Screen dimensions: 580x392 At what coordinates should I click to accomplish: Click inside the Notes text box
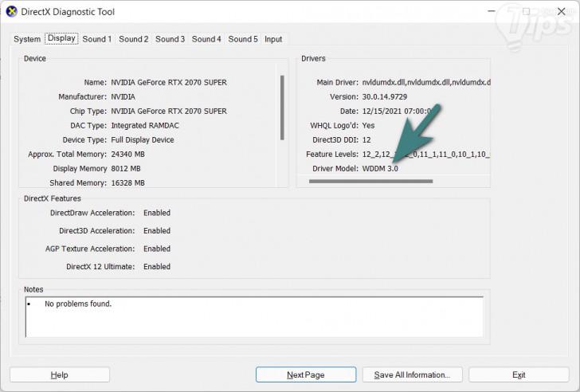point(254,316)
